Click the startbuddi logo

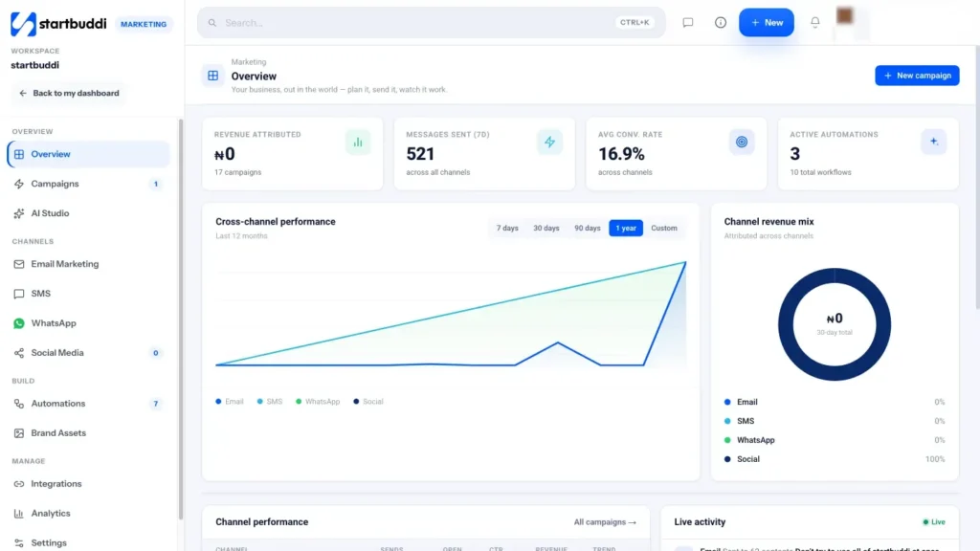(x=58, y=24)
